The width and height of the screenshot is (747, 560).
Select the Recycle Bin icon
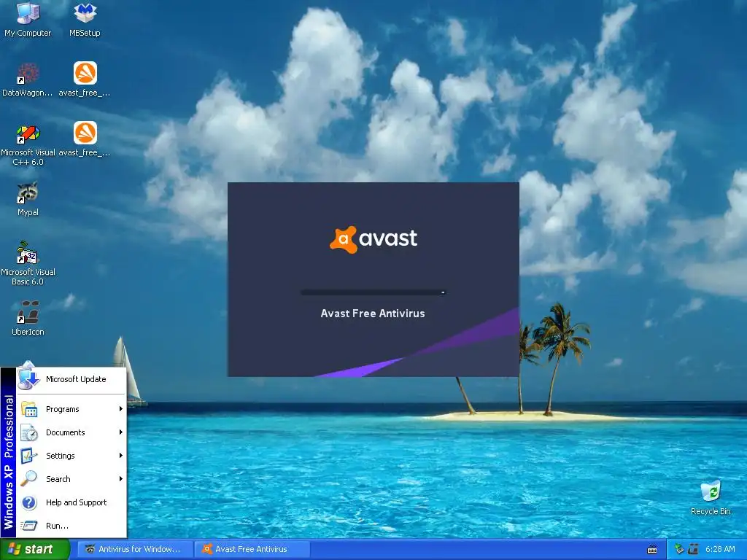tap(711, 497)
